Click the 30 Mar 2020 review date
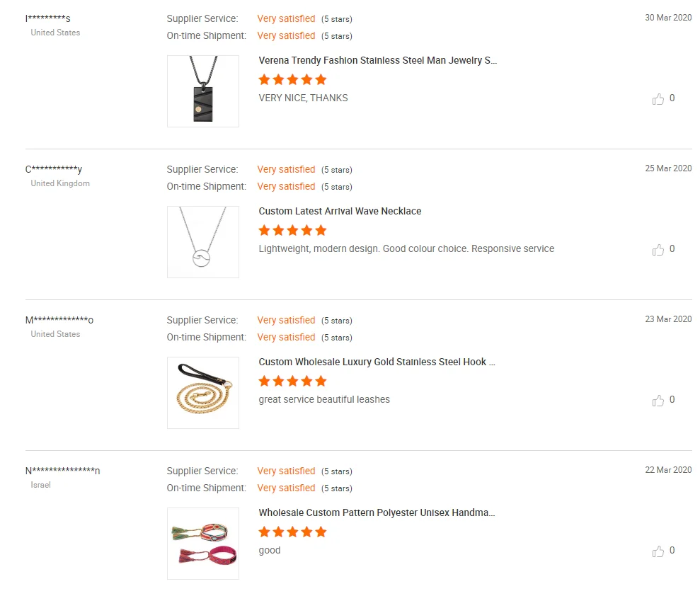 coord(668,18)
